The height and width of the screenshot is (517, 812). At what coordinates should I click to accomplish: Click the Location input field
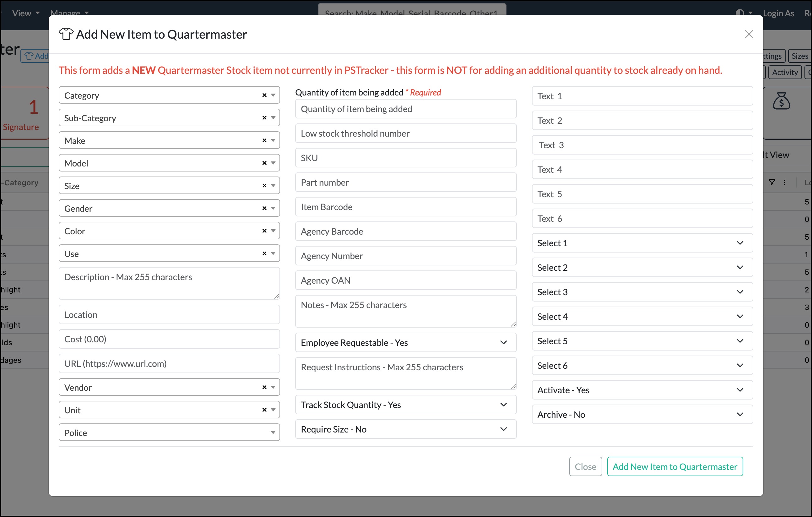click(169, 315)
